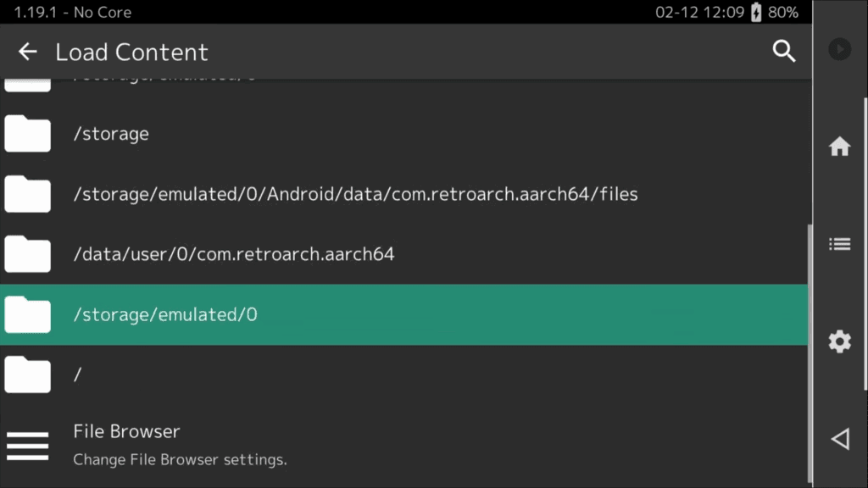The width and height of the screenshot is (868, 488).
Task: Open the playlists list icon in sidebar
Action: pyautogui.click(x=839, y=245)
